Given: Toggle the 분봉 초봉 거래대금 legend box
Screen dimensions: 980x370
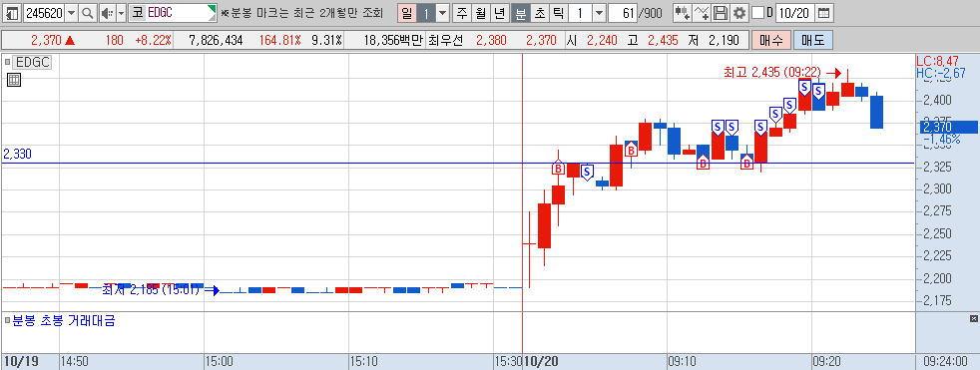Looking at the screenshot, I should coord(8,320).
